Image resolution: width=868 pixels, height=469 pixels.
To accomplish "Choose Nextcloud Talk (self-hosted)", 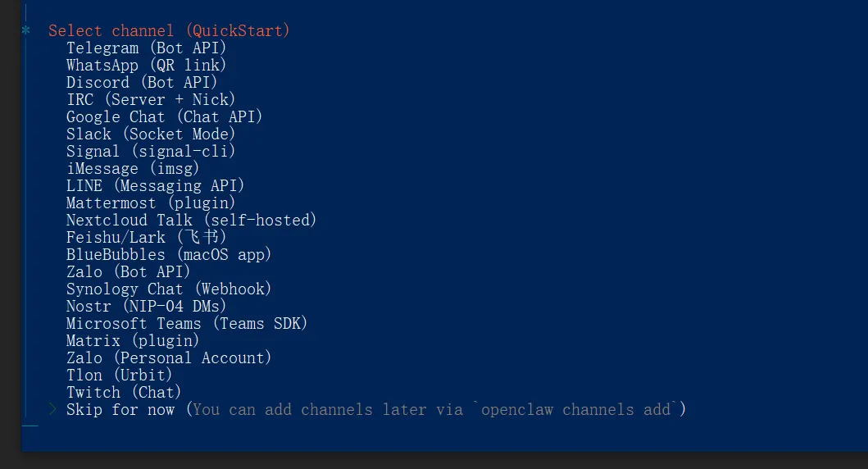I will [191, 221].
